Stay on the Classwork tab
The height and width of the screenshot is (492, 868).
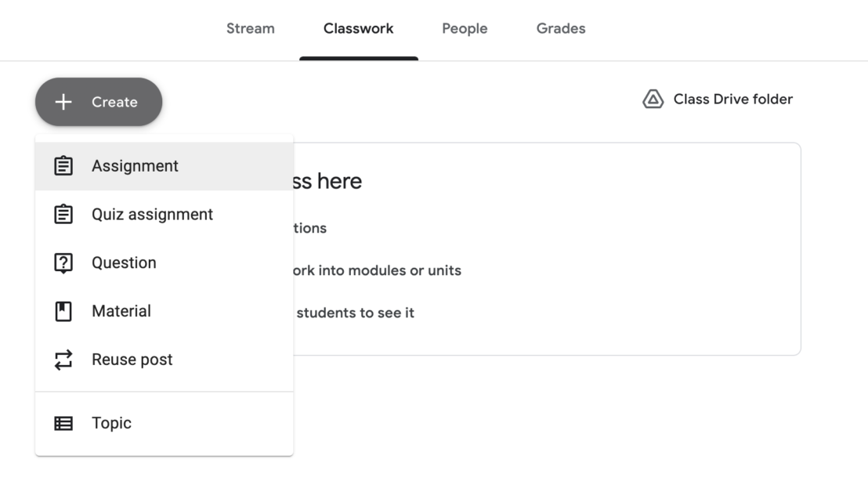click(358, 28)
